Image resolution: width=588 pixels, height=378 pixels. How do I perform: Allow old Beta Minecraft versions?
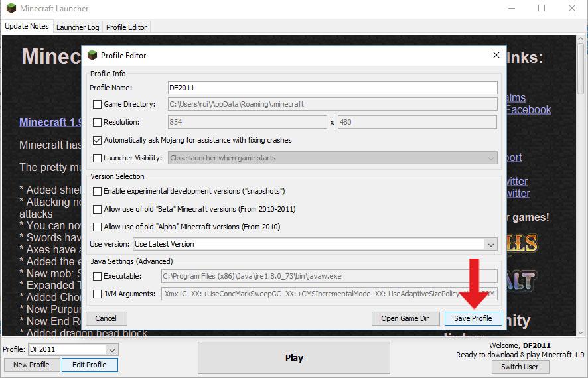(98, 209)
